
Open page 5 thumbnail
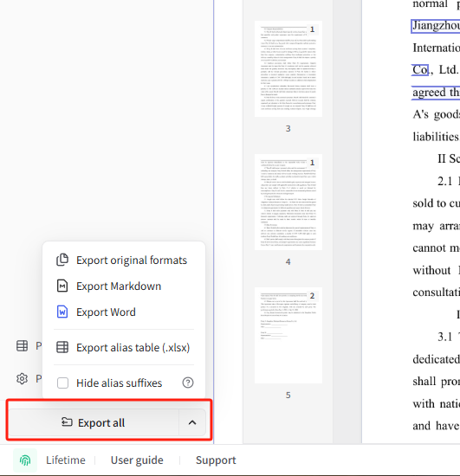(x=288, y=336)
